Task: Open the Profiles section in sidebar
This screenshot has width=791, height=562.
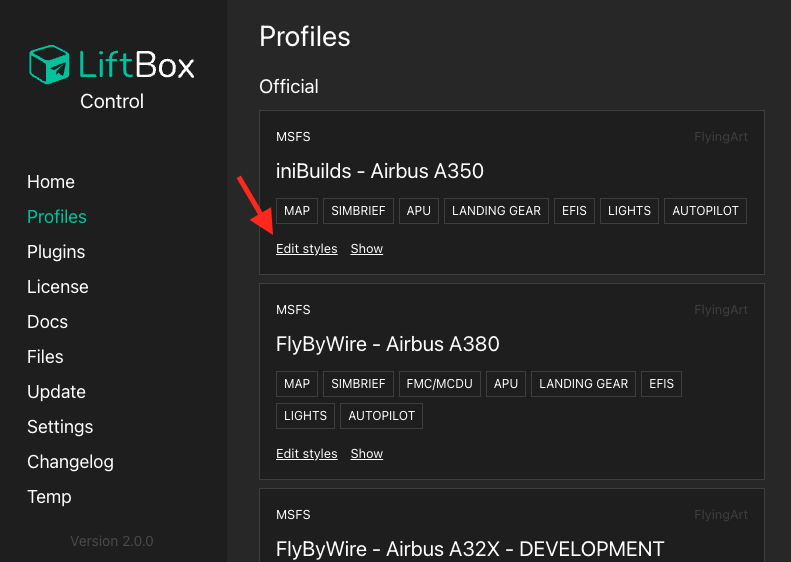Action: pos(57,217)
